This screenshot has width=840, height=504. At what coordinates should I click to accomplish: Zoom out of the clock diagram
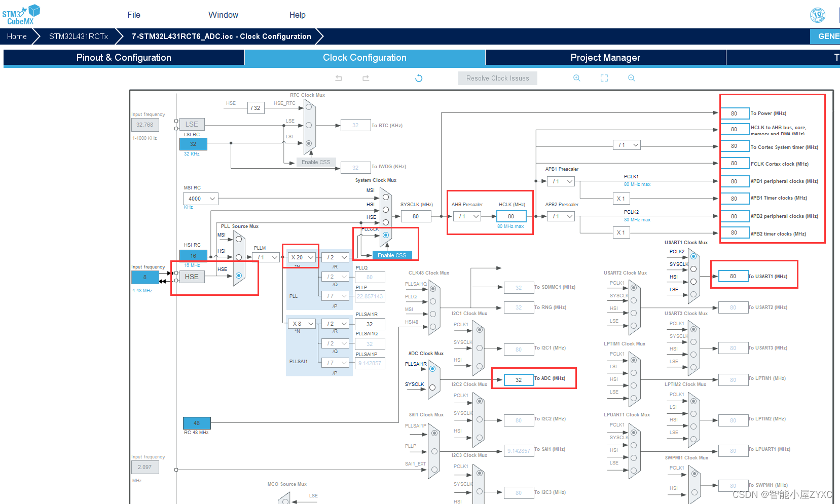point(632,78)
